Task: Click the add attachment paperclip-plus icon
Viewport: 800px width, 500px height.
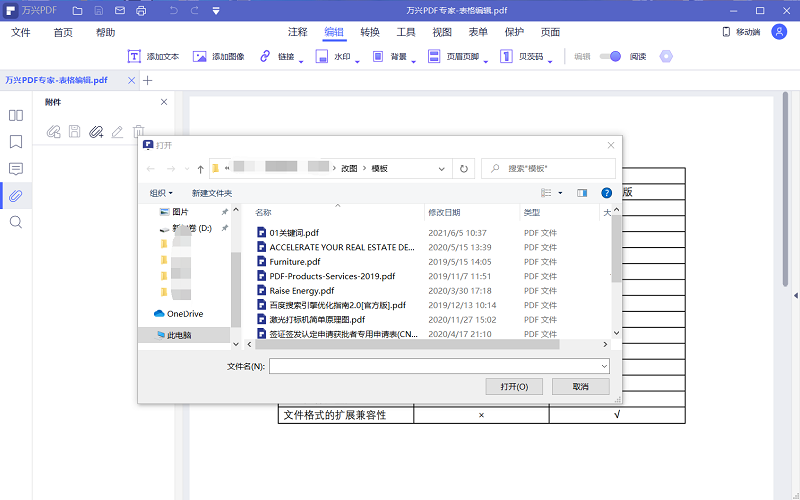Action: coord(96,132)
